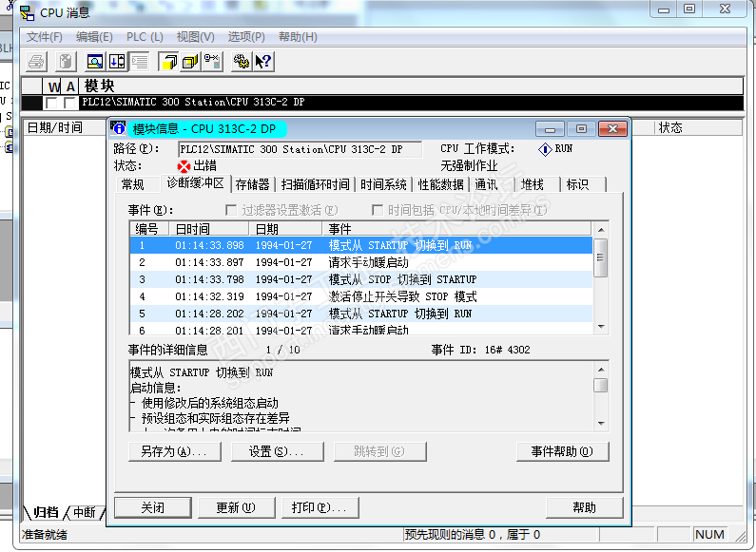
Task: Enable the filter settings active checkbox
Action: coord(231,210)
